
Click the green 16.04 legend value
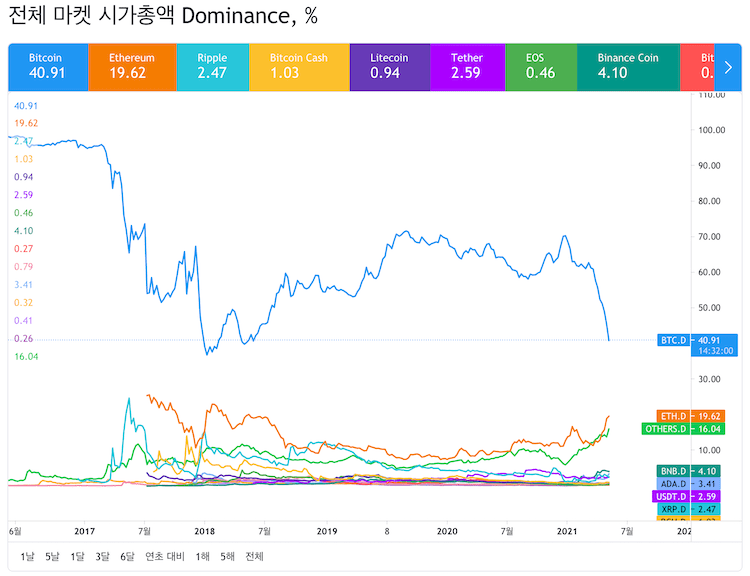click(26, 356)
